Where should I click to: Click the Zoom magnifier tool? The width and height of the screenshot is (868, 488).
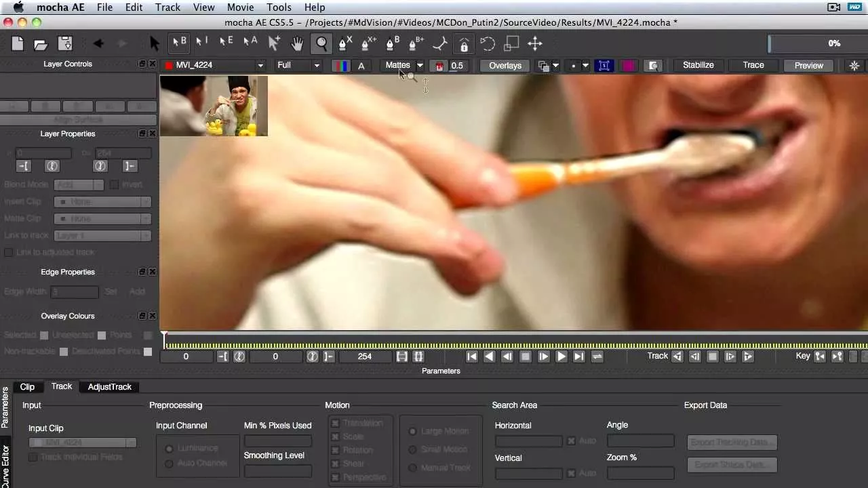(x=321, y=44)
